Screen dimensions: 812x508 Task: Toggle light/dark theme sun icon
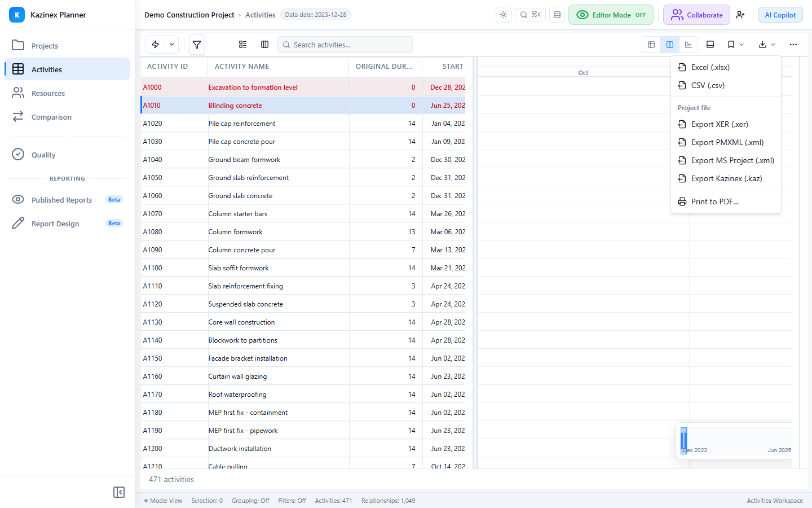[503, 15]
